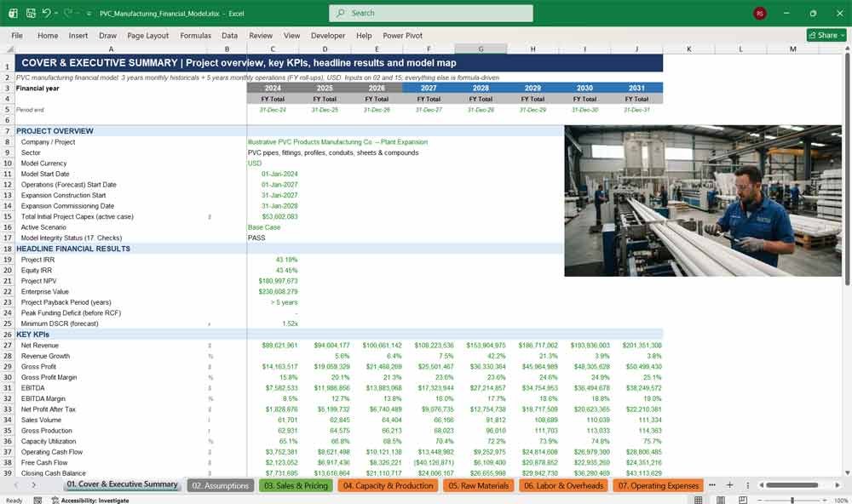Focus the Search box in title bar
The height and width of the screenshot is (504, 852).
431,13
